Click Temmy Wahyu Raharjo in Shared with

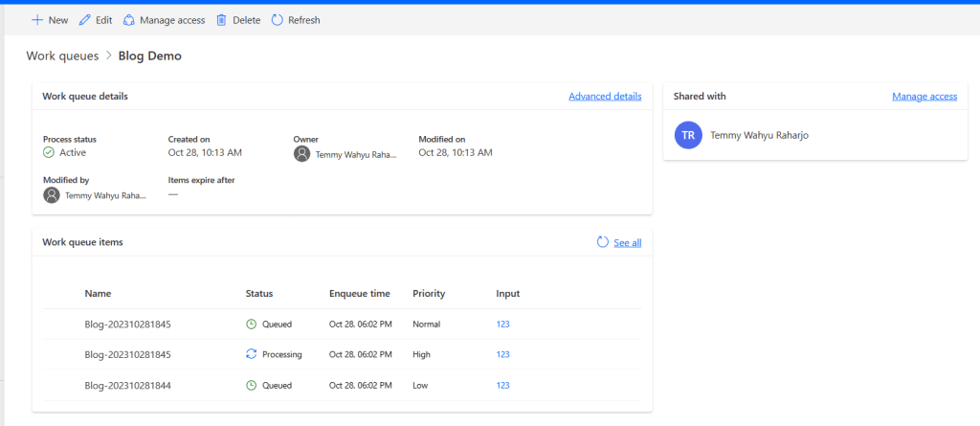759,135
